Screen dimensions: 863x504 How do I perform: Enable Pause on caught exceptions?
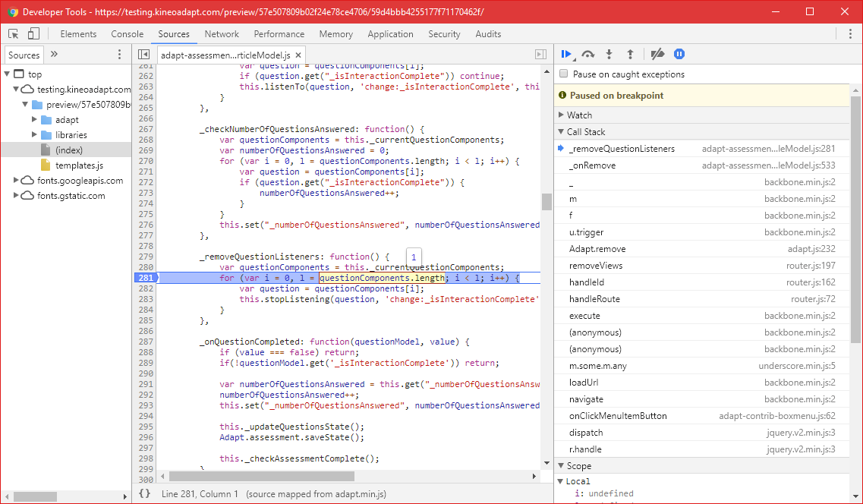tap(562, 74)
